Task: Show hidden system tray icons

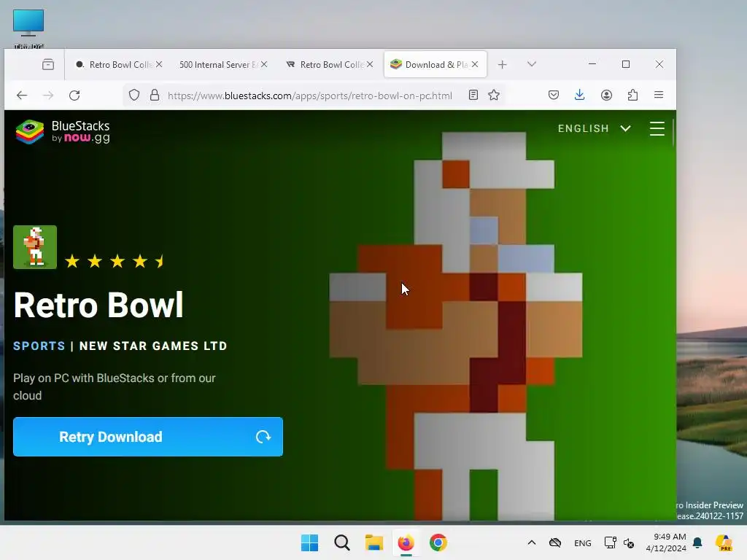Action: tap(532, 542)
